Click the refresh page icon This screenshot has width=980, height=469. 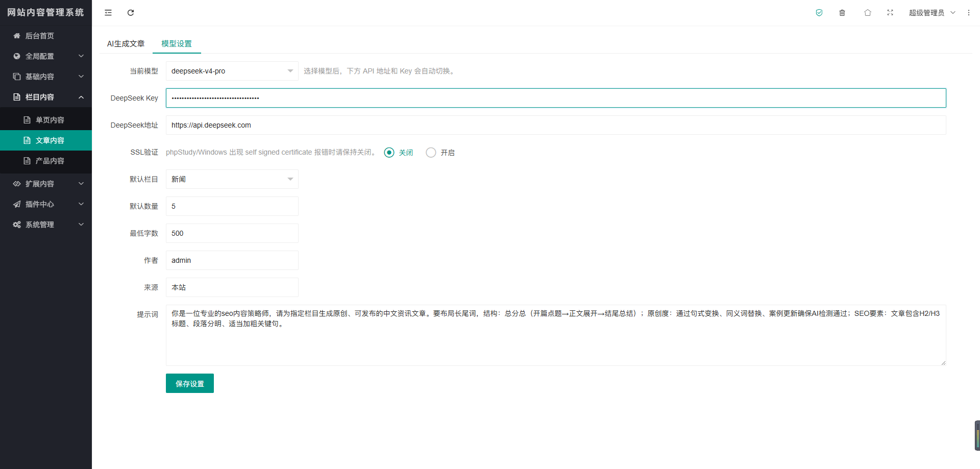click(x=131, y=13)
